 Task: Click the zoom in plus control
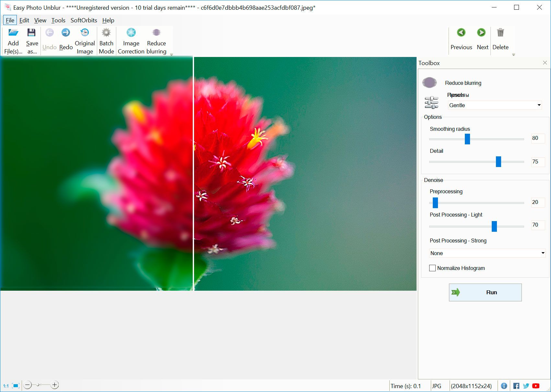55,385
